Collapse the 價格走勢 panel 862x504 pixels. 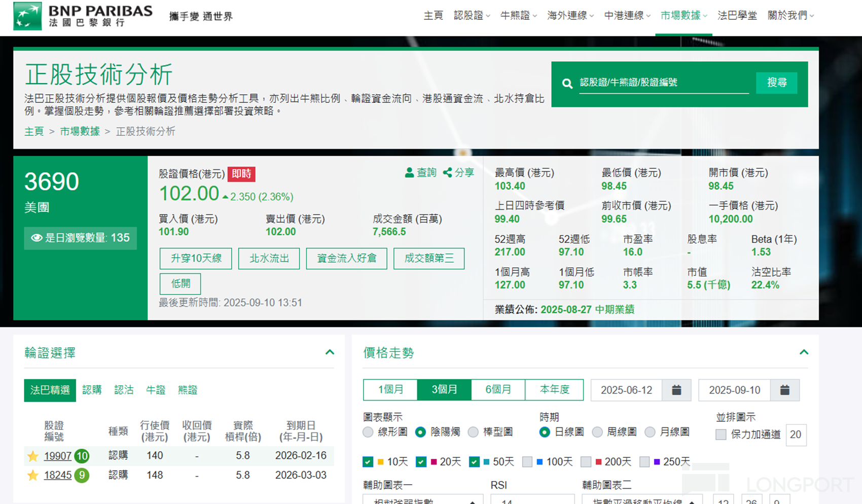(804, 352)
